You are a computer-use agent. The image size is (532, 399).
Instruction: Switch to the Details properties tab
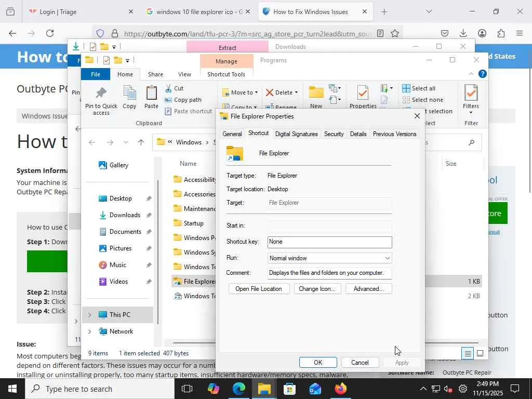pos(358,134)
